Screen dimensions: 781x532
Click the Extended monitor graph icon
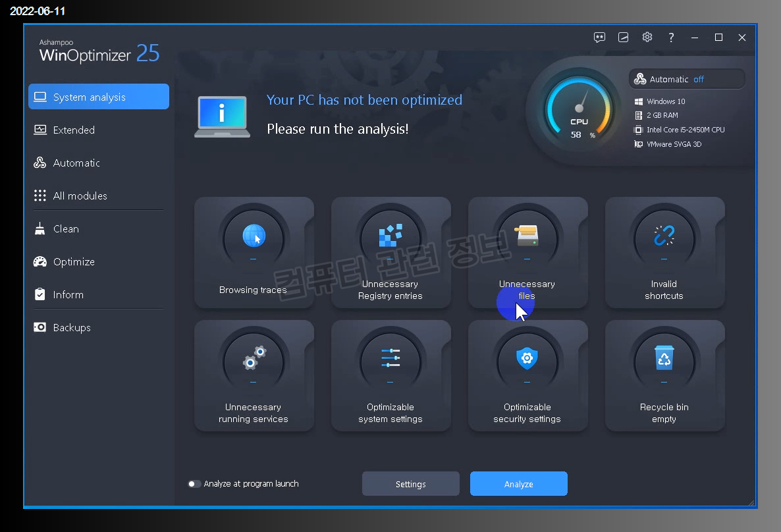(x=40, y=130)
